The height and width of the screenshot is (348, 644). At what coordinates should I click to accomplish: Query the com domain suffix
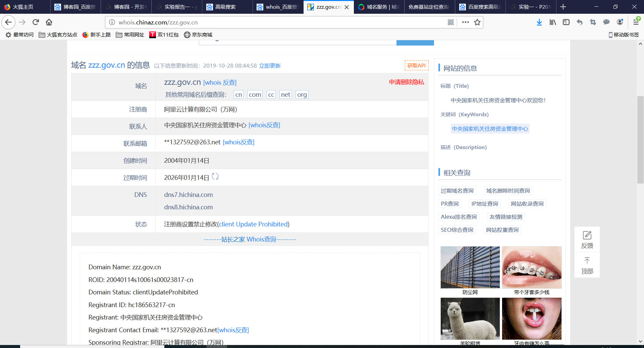coord(255,94)
